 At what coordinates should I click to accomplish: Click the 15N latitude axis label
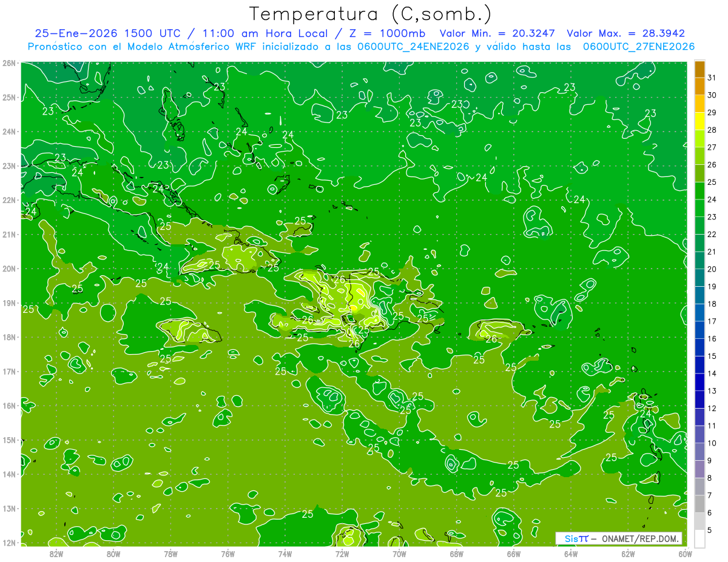click(x=8, y=440)
